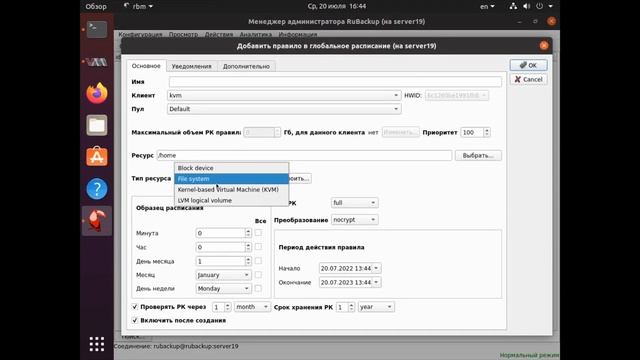640x360 pixels.
Task: Open the Terminal dock icon
Action: point(97,29)
